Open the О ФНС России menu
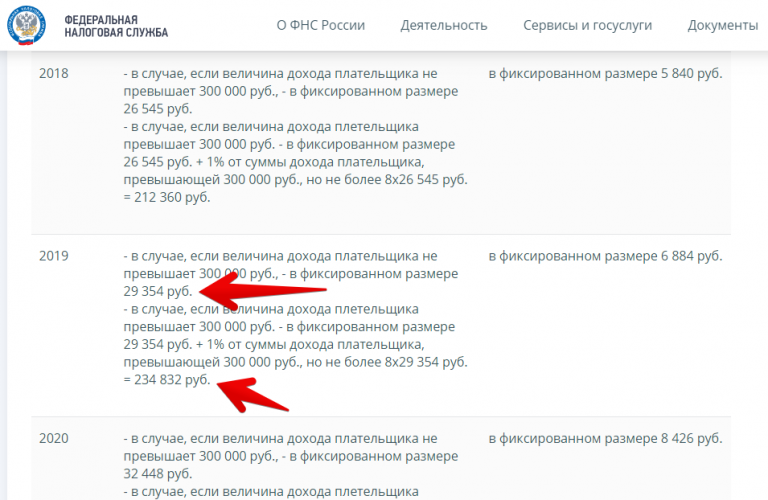768x500 pixels. [321, 25]
